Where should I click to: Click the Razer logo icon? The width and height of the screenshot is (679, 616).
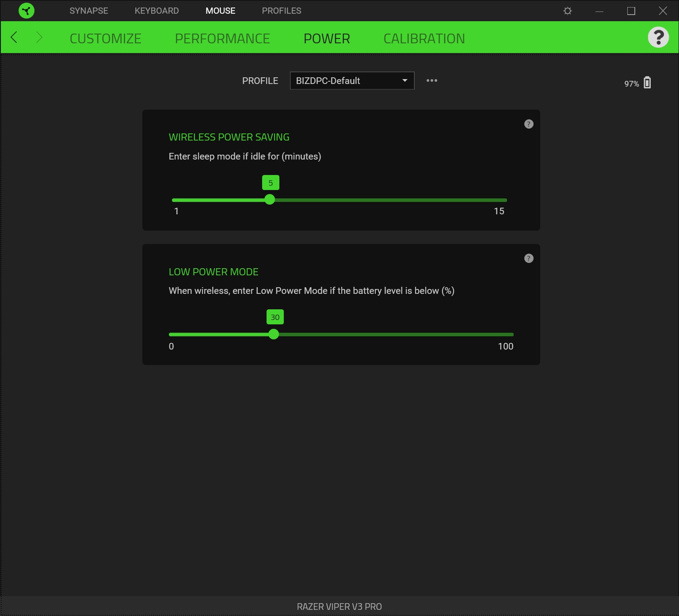[x=27, y=11]
